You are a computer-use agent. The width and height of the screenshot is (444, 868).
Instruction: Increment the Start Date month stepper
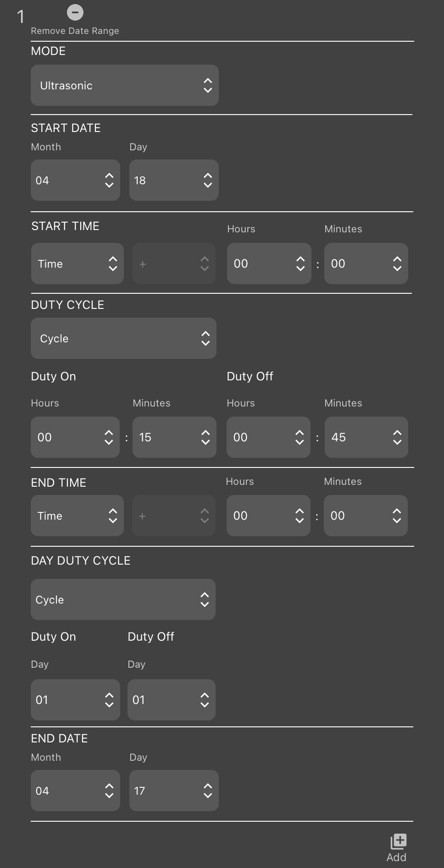click(109, 176)
